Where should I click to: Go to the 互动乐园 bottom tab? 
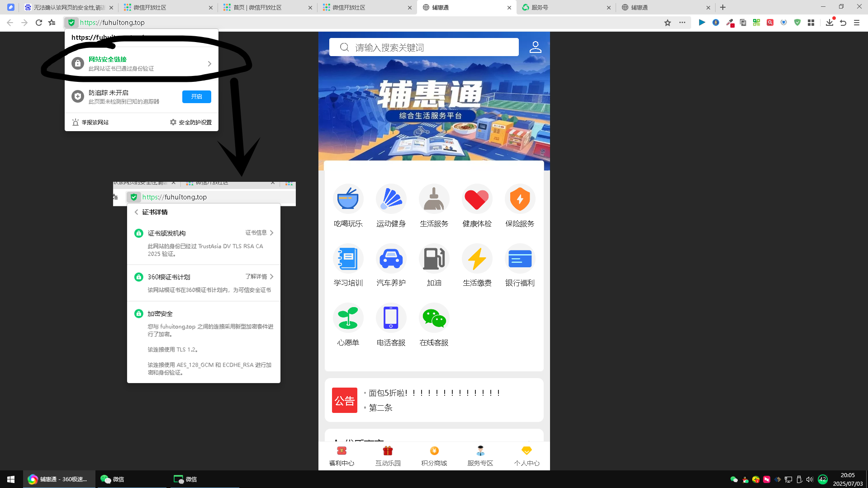[x=388, y=456]
